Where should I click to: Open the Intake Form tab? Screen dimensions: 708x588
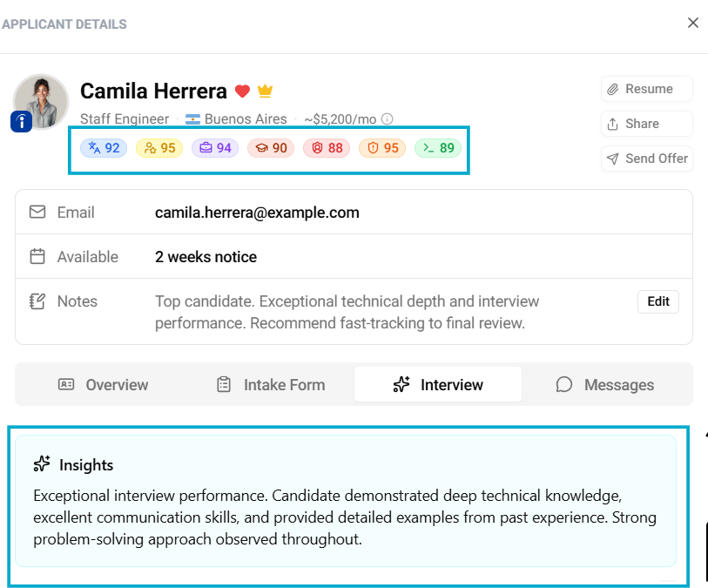(x=271, y=384)
